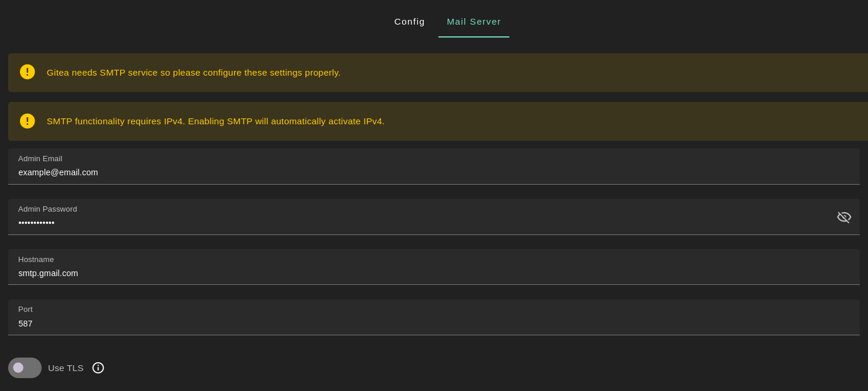Enable the Use TLS switch

[x=25, y=368]
